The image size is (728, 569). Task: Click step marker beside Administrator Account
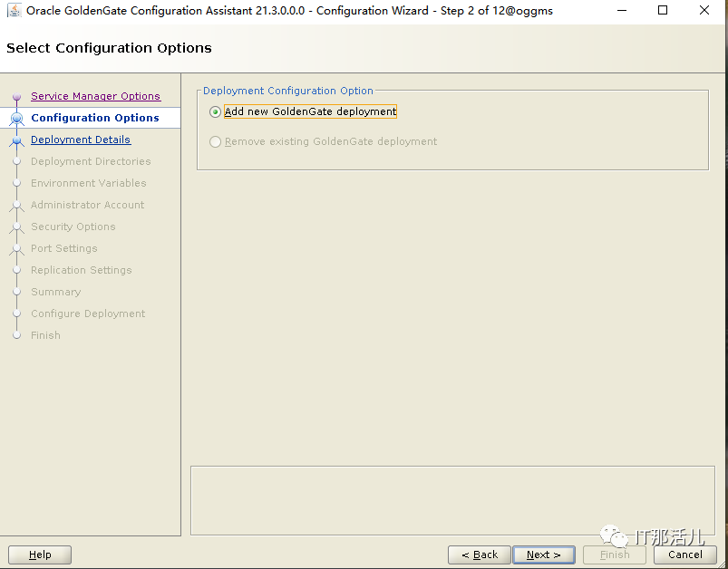[x=16, y=206]
